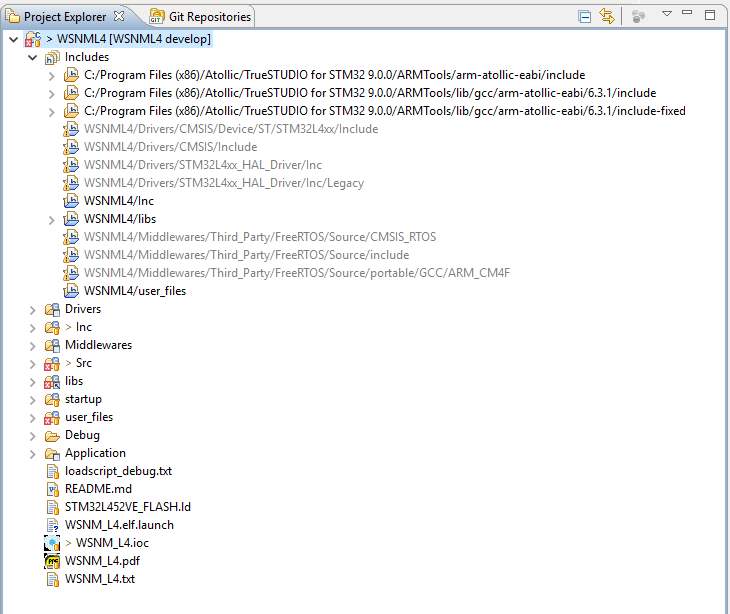Switch to the Git Repositories tab
The height and width of the screenshot is (614, 730).
click(x=201, y=17)
